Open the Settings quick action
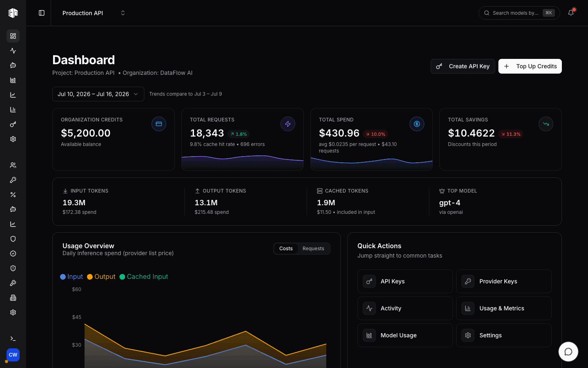Image resolution: width=588 pixels, height=368 pixels. (504, 335)
